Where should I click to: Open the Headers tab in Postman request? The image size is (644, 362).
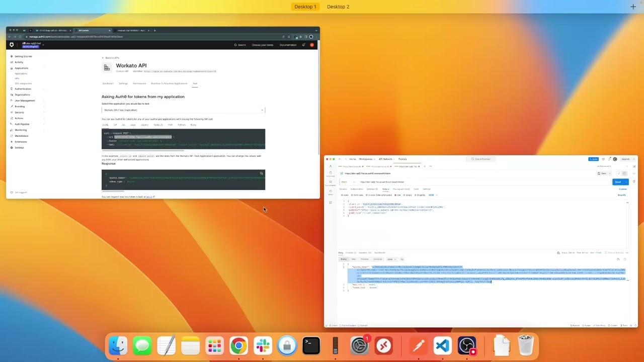pos(372,189)
